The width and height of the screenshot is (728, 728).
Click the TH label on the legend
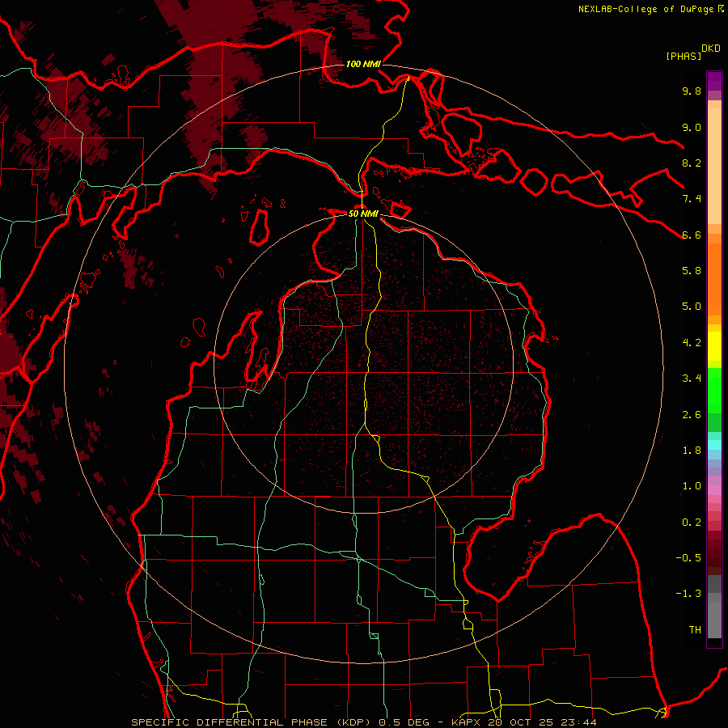click(x=695, y=629)
